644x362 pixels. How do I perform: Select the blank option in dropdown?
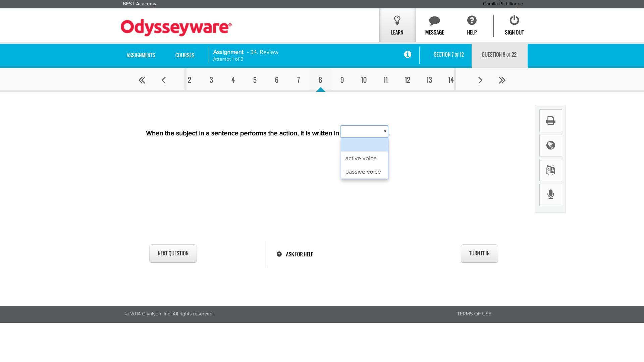[x=364, y=145]
